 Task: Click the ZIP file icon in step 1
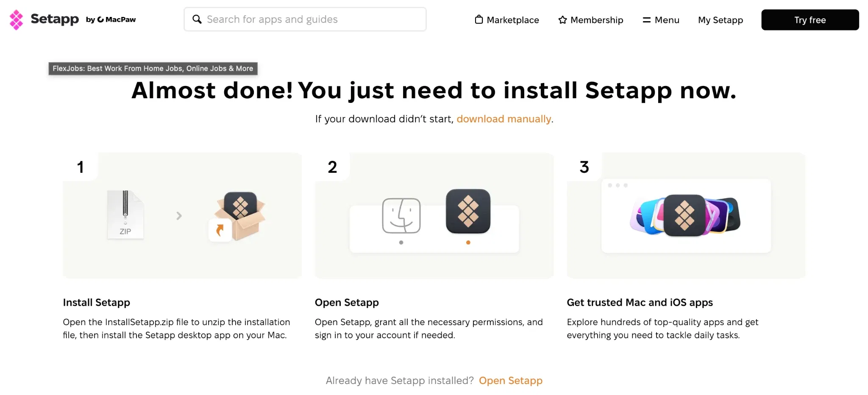point(125,215)
